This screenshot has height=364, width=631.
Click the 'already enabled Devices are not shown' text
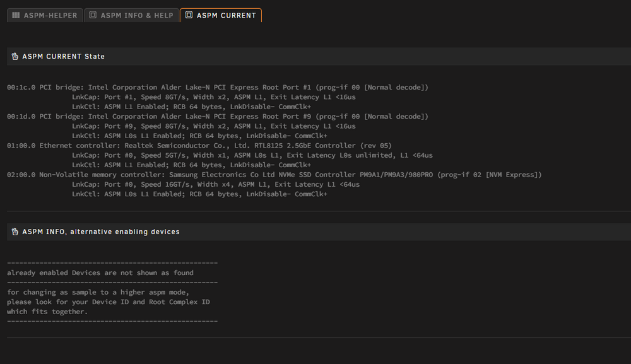[x=100, y=273]
